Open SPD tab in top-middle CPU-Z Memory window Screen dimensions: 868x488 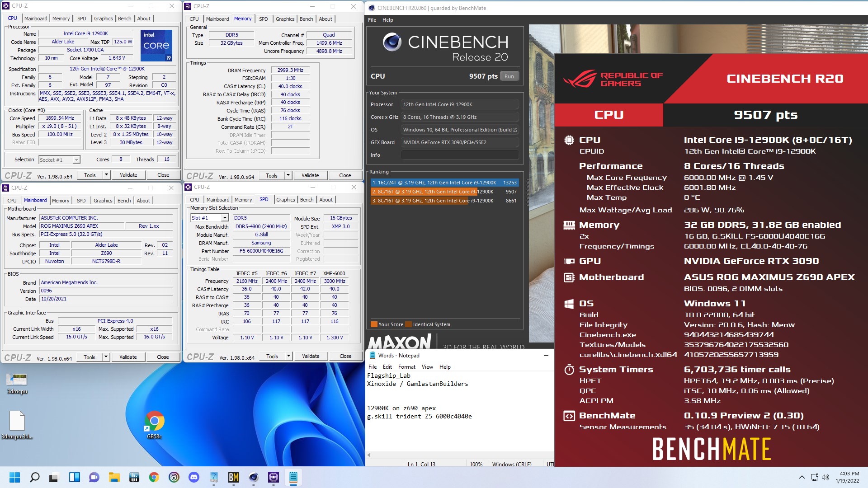click(x=264, y=19)
